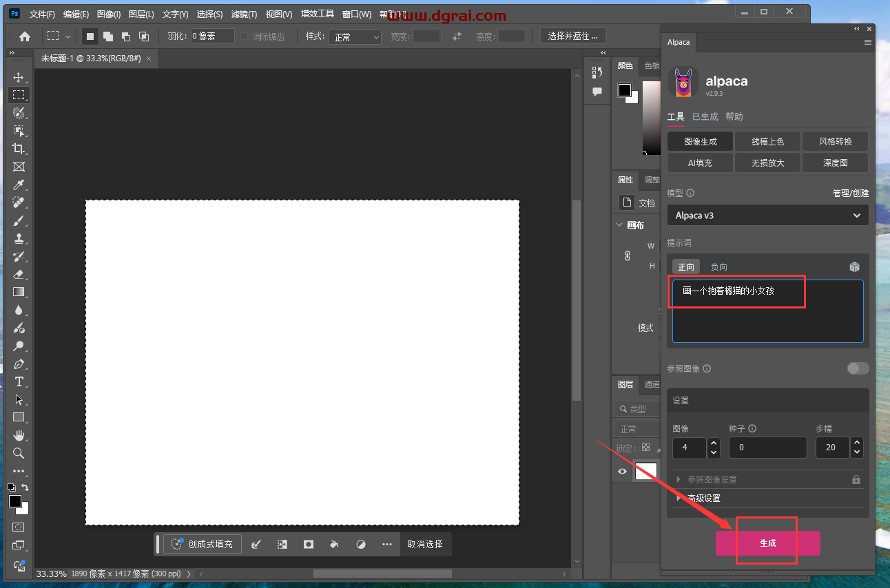
Task: Select the Zoom tool
Action: [19, 453]
